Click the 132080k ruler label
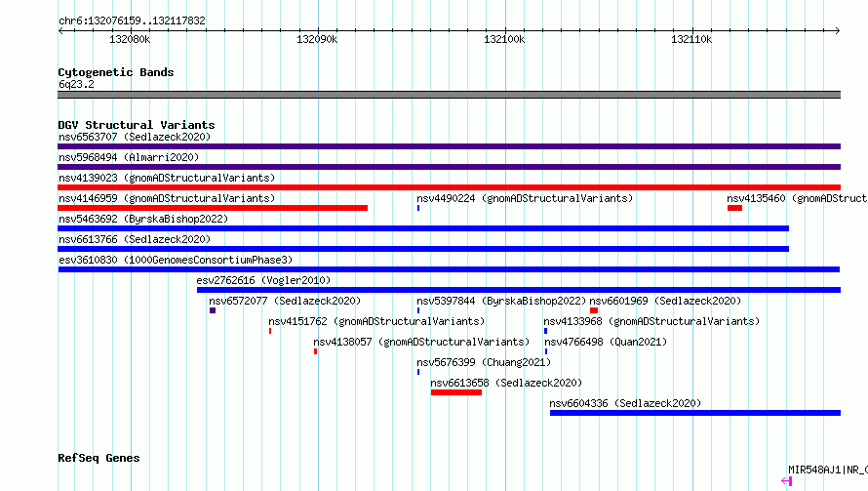This screenshot has width=868, height=491. pos(130,39)
